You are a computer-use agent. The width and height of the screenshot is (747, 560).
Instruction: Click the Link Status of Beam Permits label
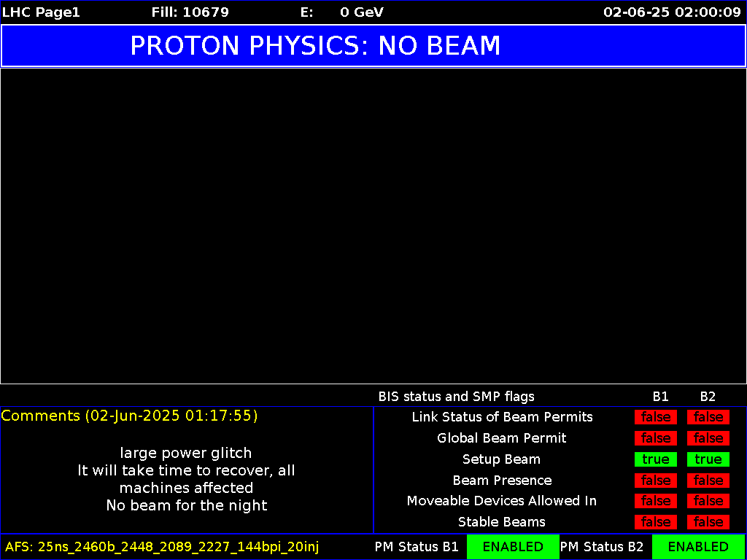pos(502,417)
